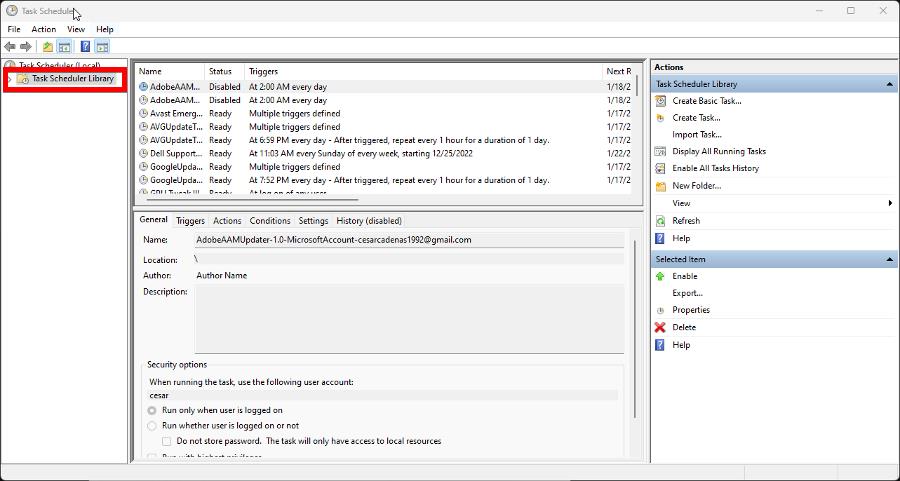Click the Properties clock icon

(661, 311)
